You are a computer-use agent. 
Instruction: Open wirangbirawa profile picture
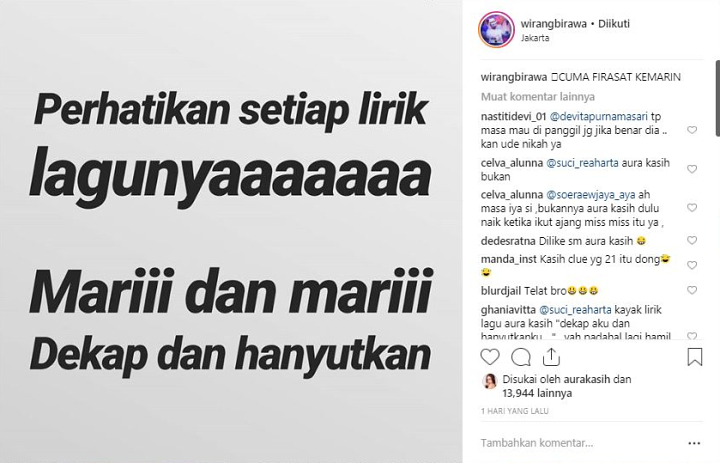[496, 30]
